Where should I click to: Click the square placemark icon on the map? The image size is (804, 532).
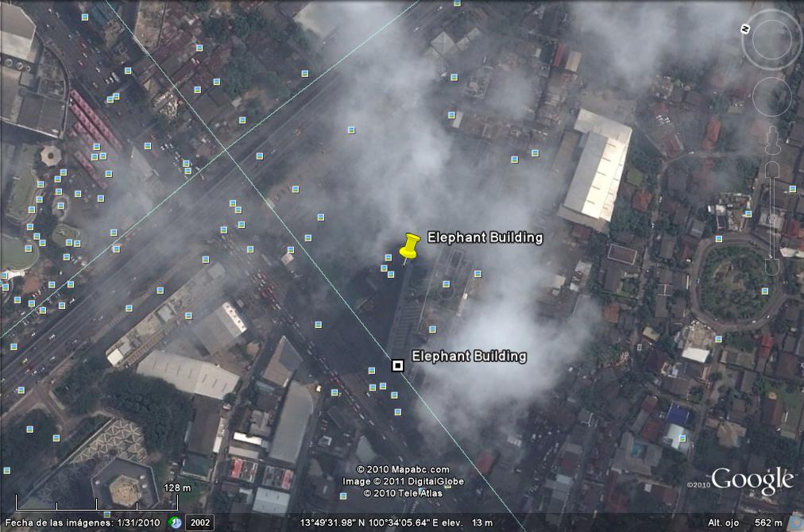click(397, 365)
